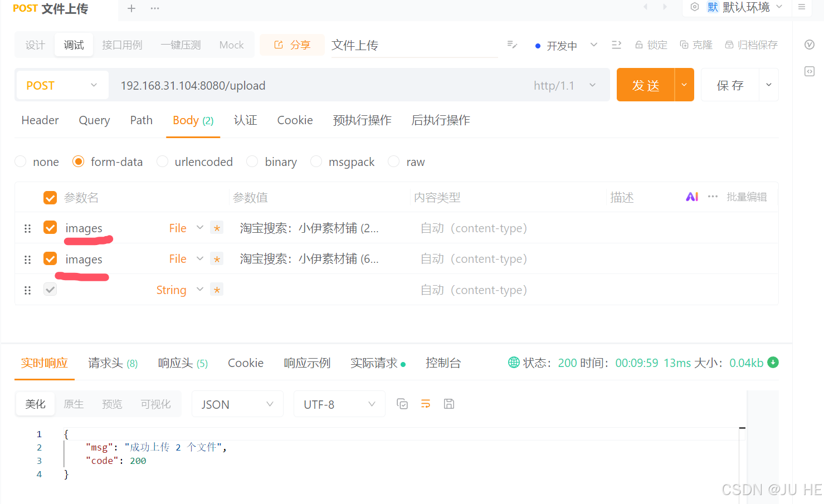Viewport: 824px width, 504px height.
Task: Select the binary radio button
Action: [252, 162]
